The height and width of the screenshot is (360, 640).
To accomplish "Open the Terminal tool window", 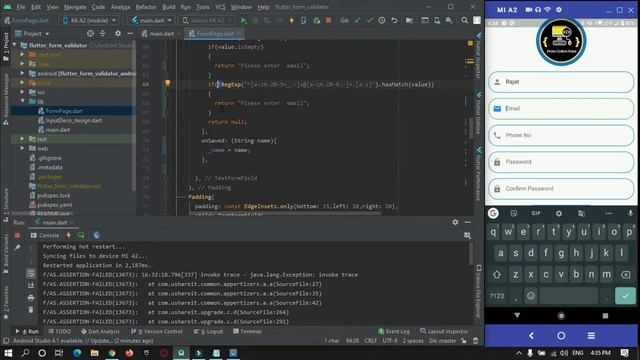I will 247,331.
